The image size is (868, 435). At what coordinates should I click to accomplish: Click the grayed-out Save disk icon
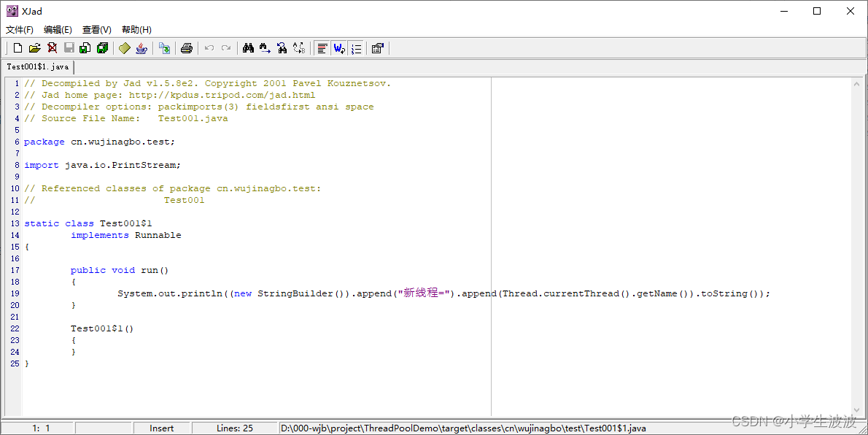tap(69, 48)
